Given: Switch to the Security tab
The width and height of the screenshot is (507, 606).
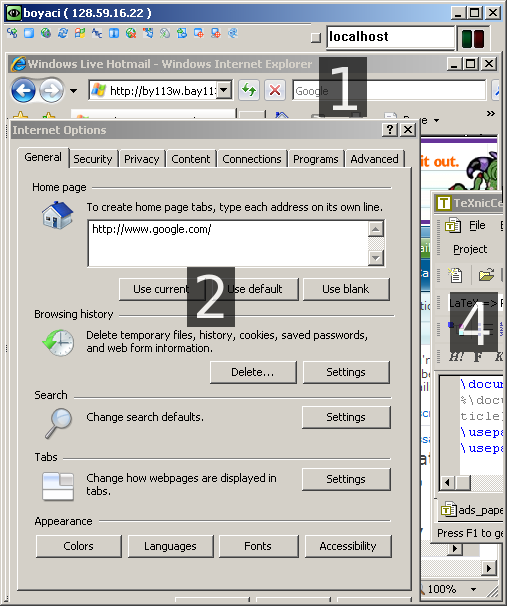Looking at the screenshot, I should click(93, 159).
